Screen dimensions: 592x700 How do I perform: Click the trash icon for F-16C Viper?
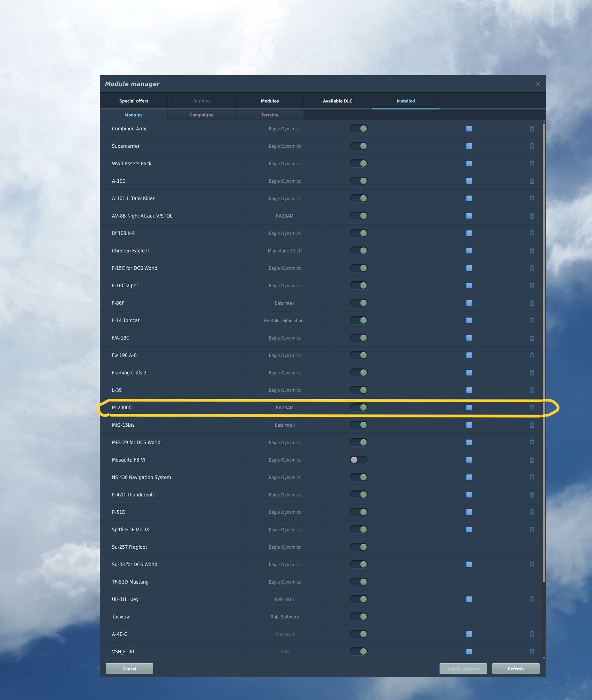click(532, 286)
